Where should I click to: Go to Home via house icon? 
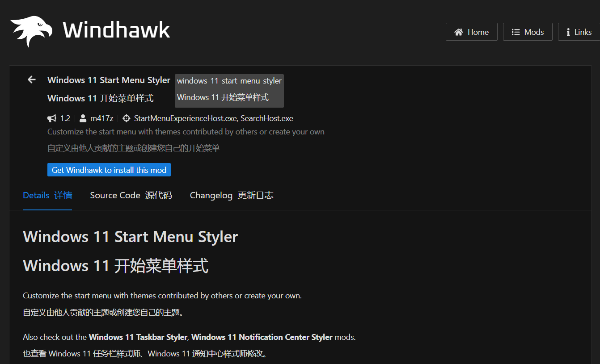(458, 32)
